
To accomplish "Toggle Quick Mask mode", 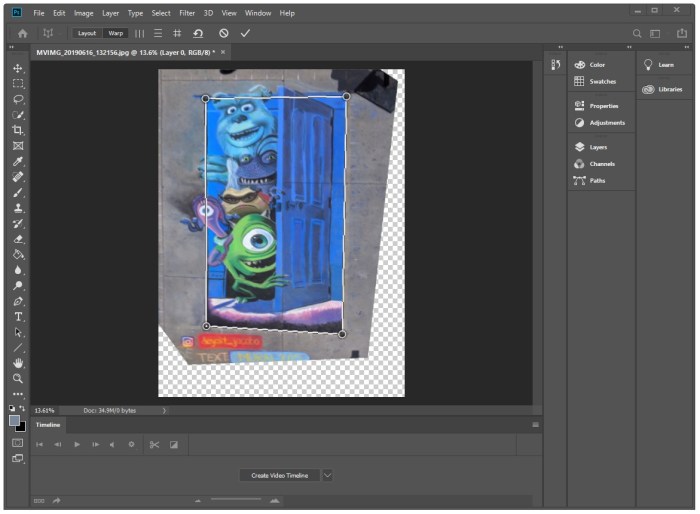I will tap(18, 442).
